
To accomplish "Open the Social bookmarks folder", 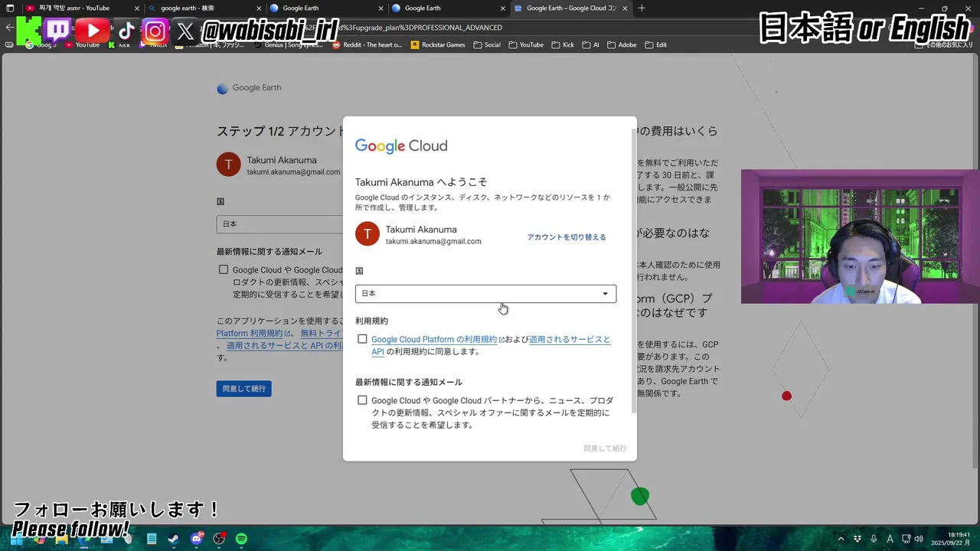I will [487, 45].
